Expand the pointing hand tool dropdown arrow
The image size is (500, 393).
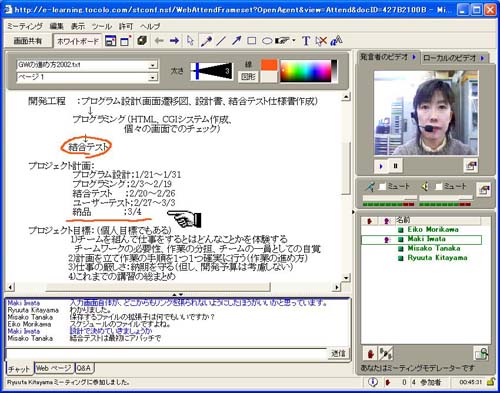(x=294, y=41)
